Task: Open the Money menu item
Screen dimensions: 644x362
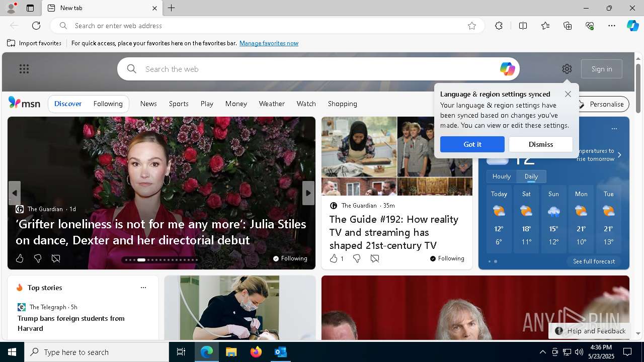Action: tap(236, 104)
